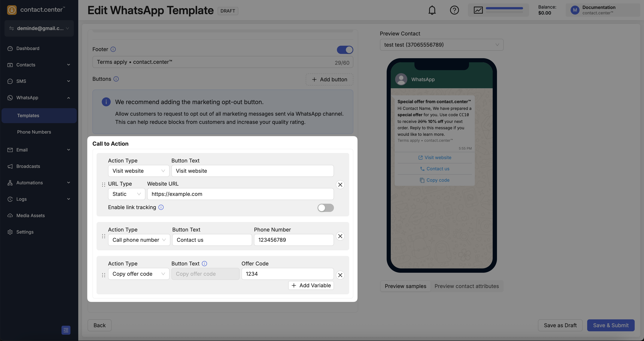Click the Website URL input field
This screenshot has width=644, height=341.
tap(240, 194)
